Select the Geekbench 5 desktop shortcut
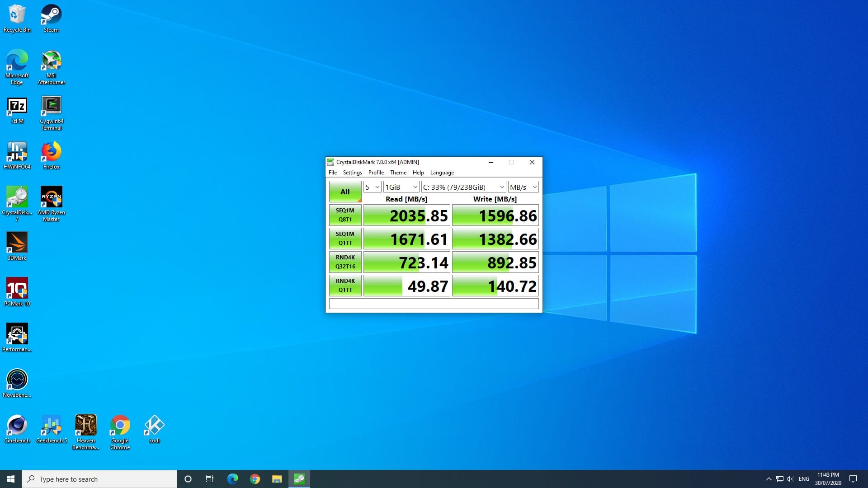 point(51,429)
